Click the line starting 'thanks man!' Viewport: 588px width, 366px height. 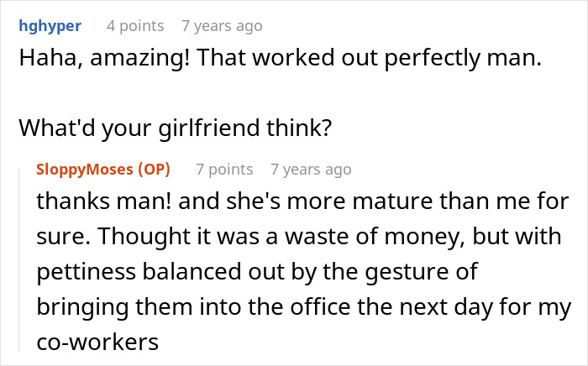click(302, 201)
